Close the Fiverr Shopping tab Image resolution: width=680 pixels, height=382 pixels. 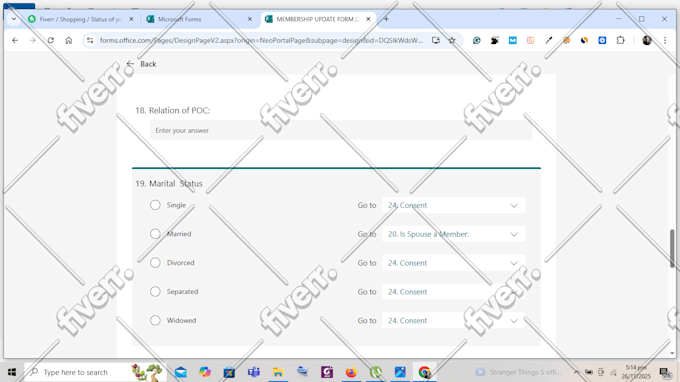pos(131,19)
